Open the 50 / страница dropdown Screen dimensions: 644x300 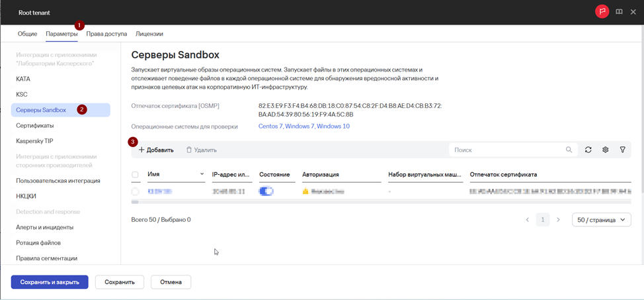tap(601, 220)
